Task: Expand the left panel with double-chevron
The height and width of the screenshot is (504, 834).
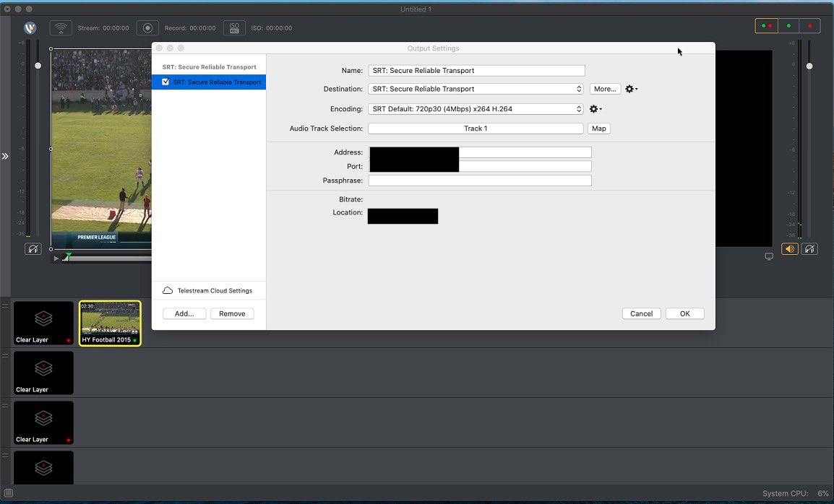Action: [x=5, y=156]
